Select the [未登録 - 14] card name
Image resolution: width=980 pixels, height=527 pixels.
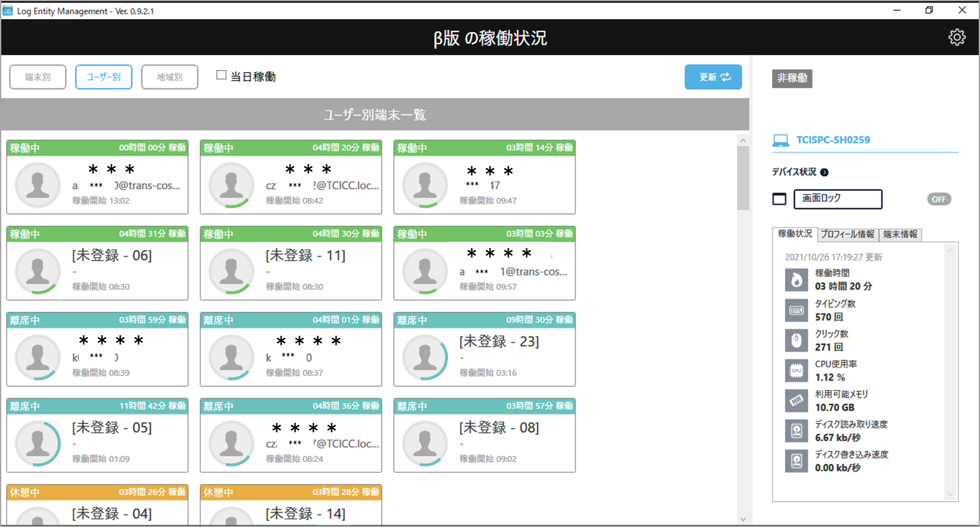click(305, 514)
